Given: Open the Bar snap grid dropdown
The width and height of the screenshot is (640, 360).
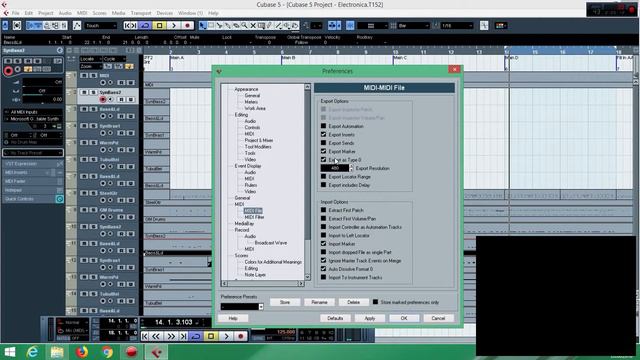Looking at the screenshot, I should (x=414, y=25).
